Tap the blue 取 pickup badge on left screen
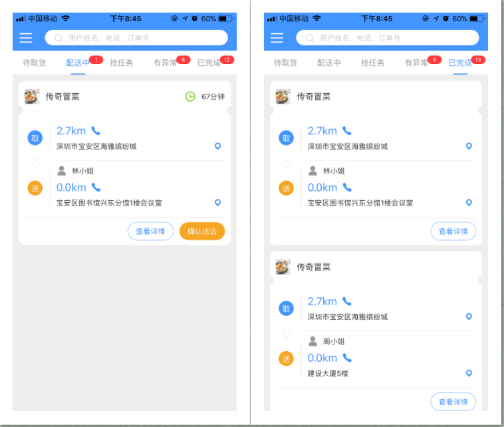Screen dimensions: 504x427 pyautogui.click(x=35, y=138)
